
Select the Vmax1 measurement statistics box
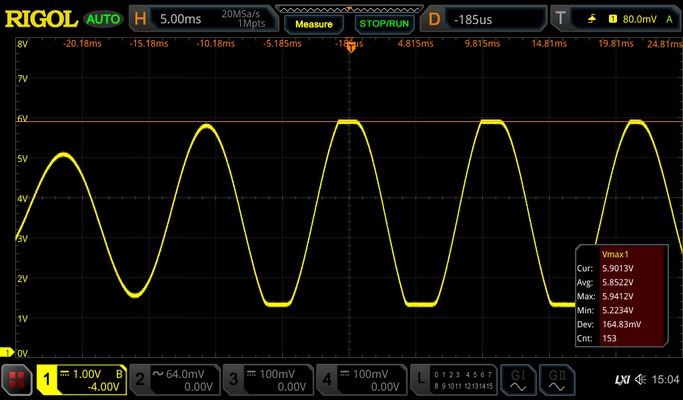tap(622, 296)
